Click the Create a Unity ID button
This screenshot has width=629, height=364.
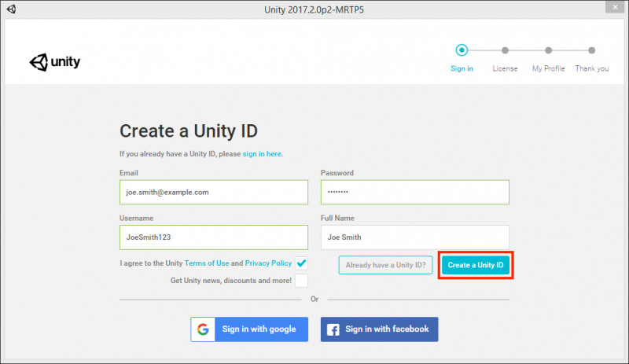click(x=476, y=265)
